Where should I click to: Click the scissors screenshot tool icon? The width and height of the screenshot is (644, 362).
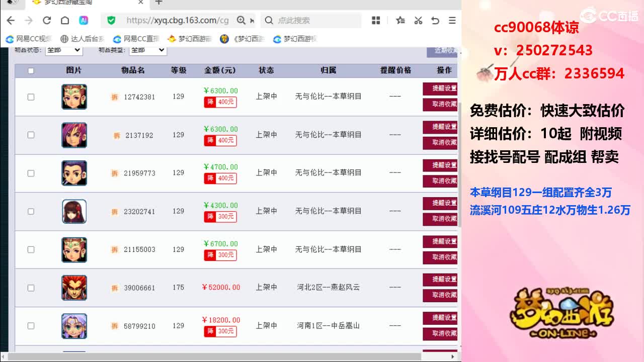coord(418,21)
